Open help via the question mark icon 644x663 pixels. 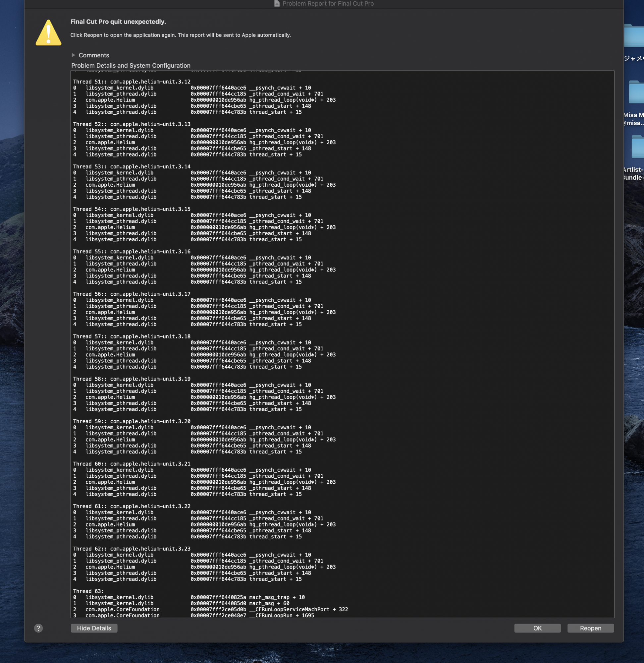38,628
